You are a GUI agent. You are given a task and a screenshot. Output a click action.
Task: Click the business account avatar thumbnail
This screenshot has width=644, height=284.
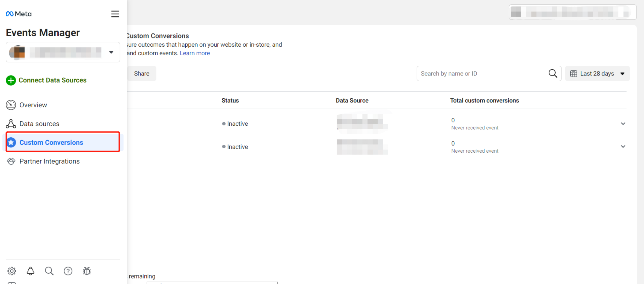[x=17, y=52]
